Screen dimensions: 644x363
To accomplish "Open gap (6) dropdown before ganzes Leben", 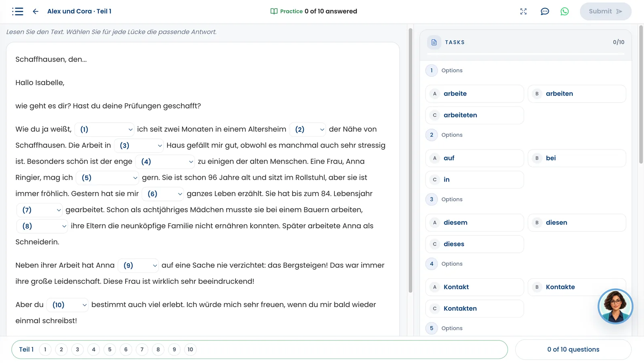I will tap(163, 194).
